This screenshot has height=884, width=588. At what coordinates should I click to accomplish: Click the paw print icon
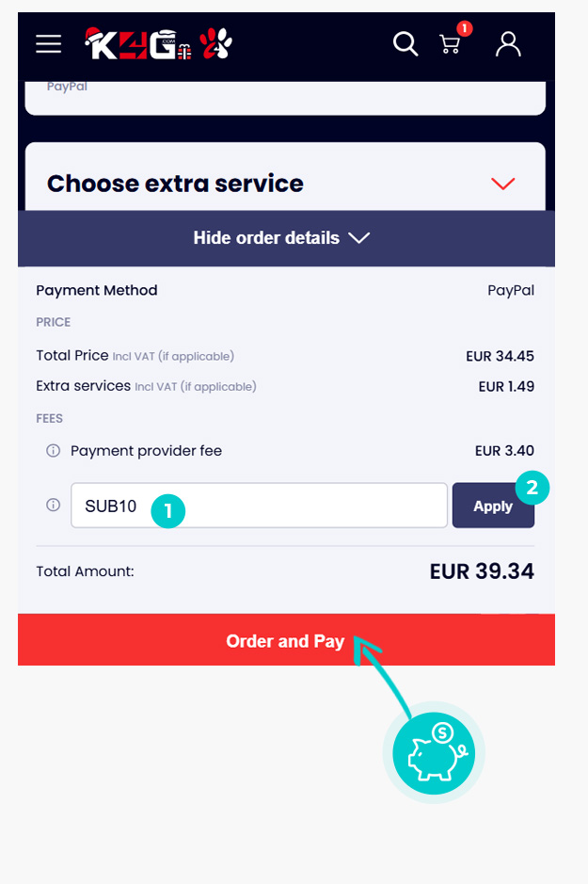click(x=215, y=43)
